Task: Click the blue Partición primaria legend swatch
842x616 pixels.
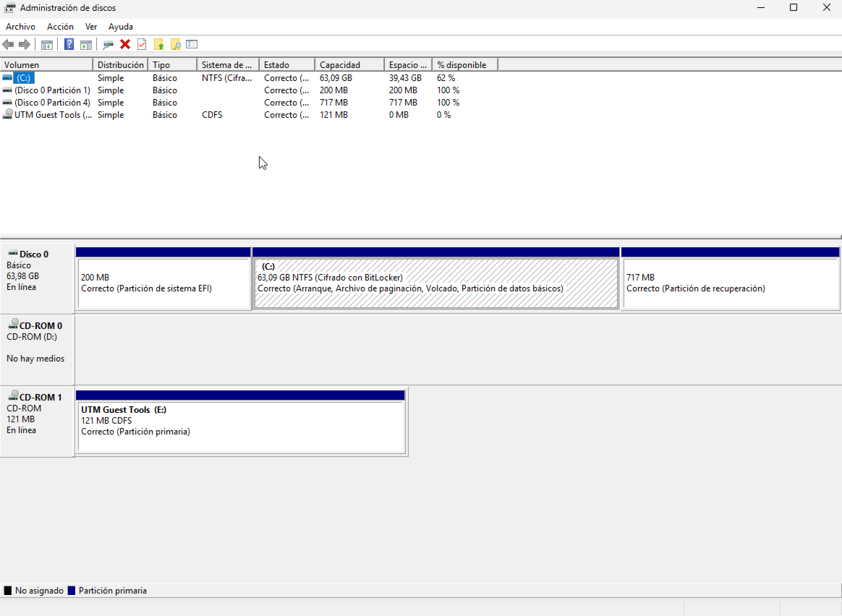Action: pos(71,591)
